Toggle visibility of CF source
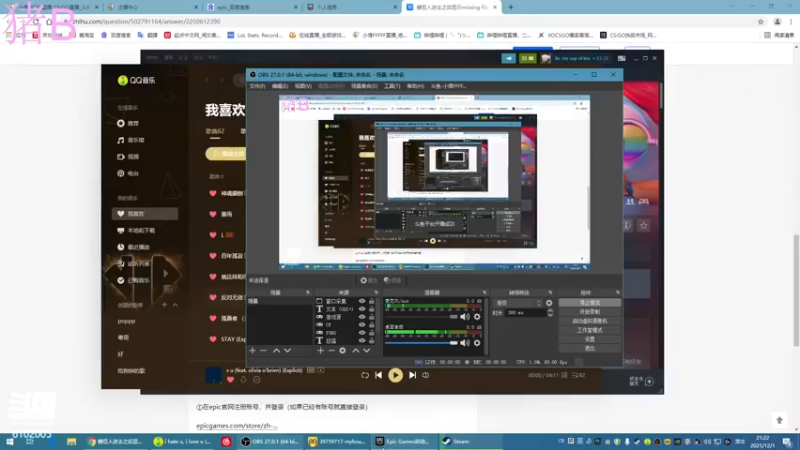The height and width of the screenshot is (450, 800). (x=362, y=324)
